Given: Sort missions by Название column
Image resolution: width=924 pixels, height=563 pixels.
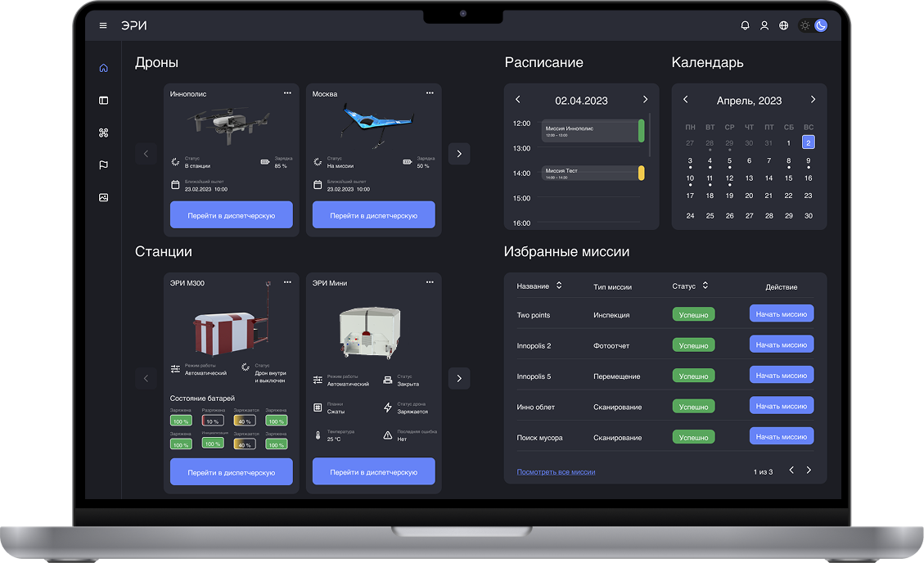Looking at the screenshot, I should pyautogui.click(x=559, y=286).
